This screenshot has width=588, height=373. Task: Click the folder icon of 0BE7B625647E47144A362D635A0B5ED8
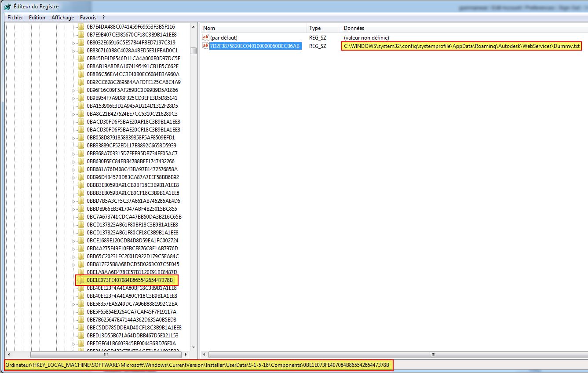click(x=81, y=320)
